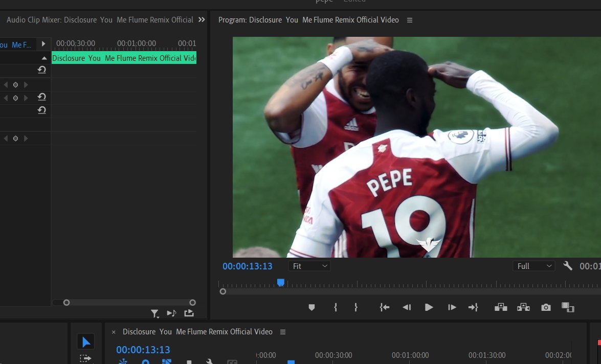This screenshot has height=364, width=601.
Task: Reset the parameter directly below the collapse arrow
Action: (x=42, y=70)
